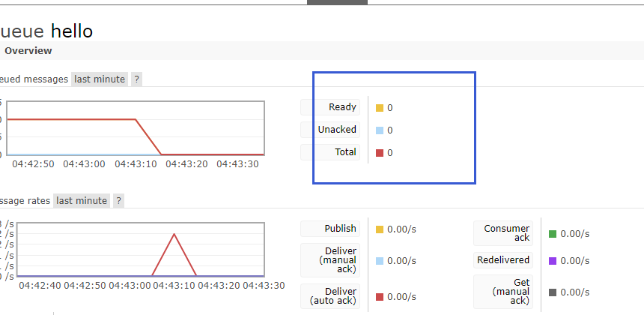Click the green Consumer ack color swatch

(553, 234)
